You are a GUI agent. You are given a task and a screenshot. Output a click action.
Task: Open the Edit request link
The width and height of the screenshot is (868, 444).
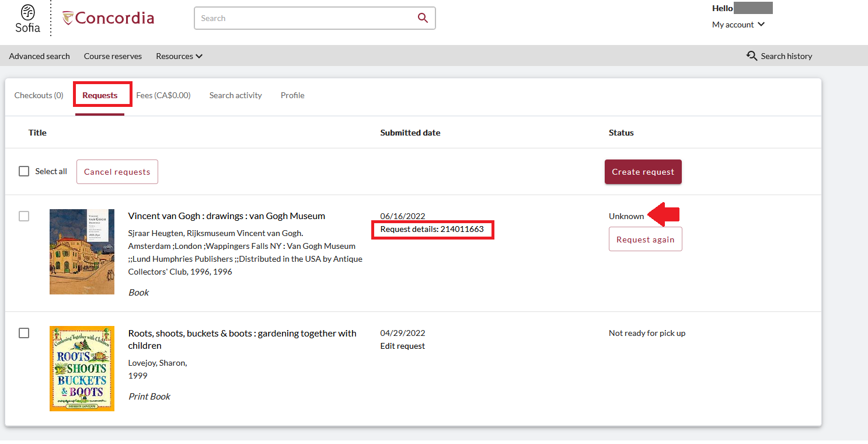click(x=403, y=346)
